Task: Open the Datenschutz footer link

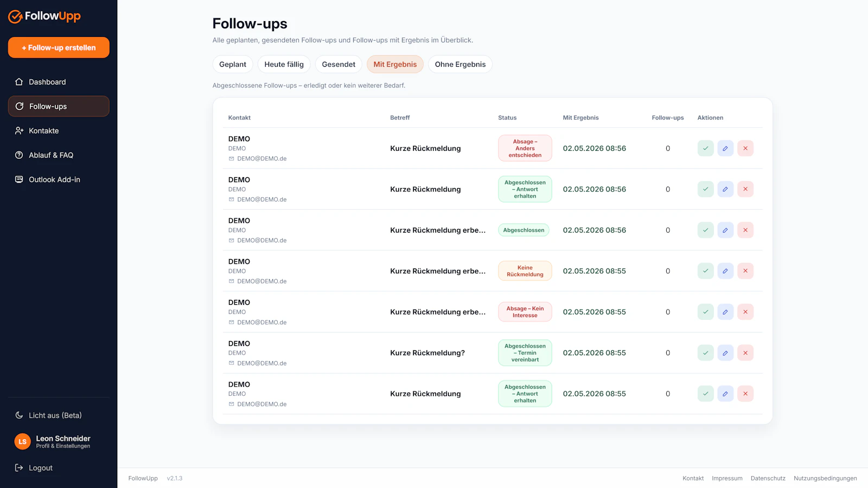Action: [768, 478]
